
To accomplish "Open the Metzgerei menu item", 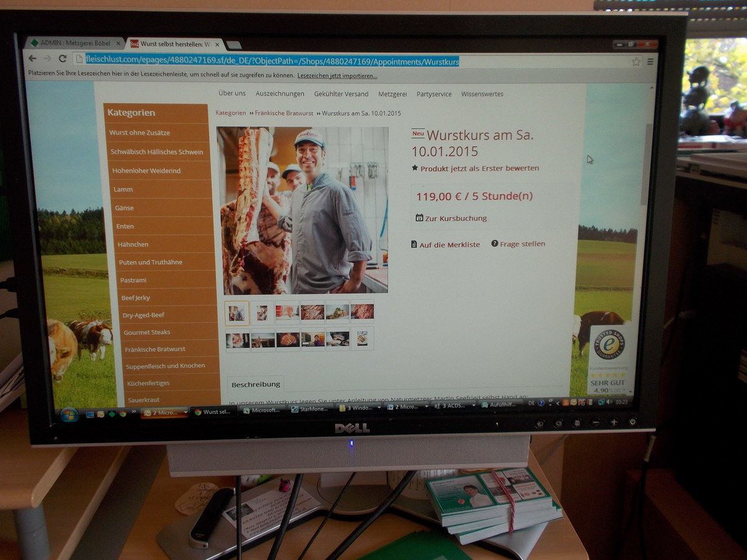I will (x=392, y=94).
